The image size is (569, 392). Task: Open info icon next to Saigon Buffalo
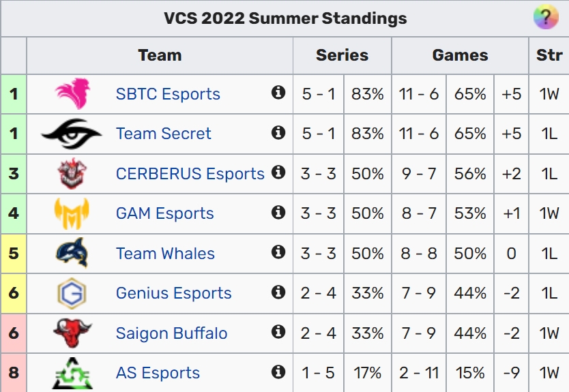click(278, 331)
